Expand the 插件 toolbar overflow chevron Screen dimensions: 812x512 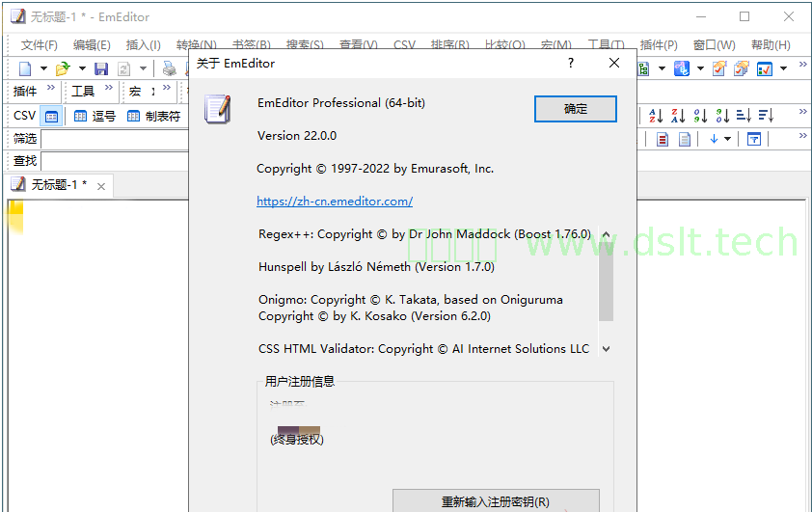(x=51, y=88)
